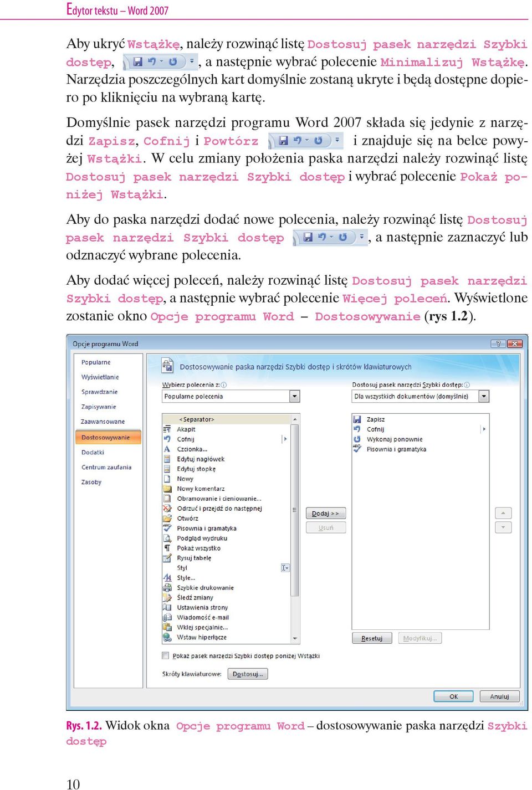The width and height of the screenshot is (532, 790).
Task: Confirm with the OK button
Action: click(453, 696)
